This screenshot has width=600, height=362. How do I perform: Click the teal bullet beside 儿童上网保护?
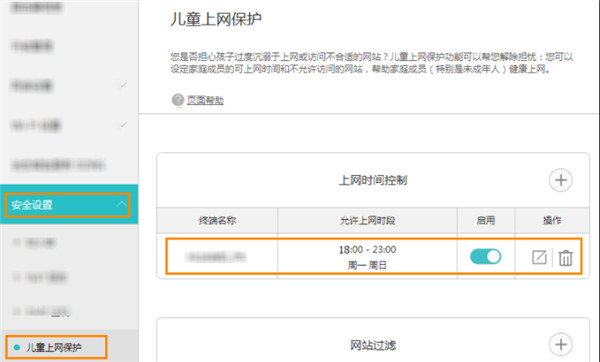click(x=16, y=347)
